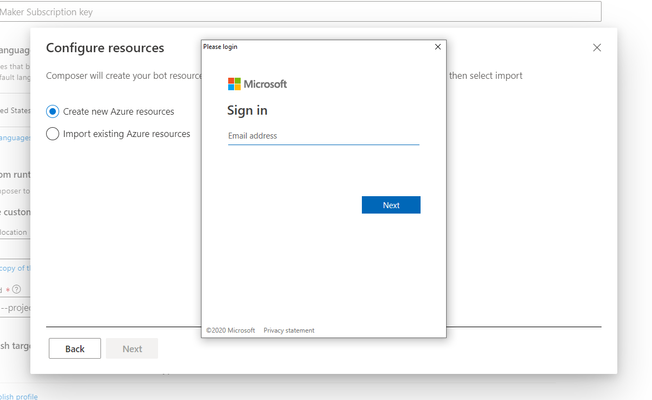This screenshot has height=400, width=652.
Task: Choose Import existing Azure resources radio
Action: click(x=52, y=134)
